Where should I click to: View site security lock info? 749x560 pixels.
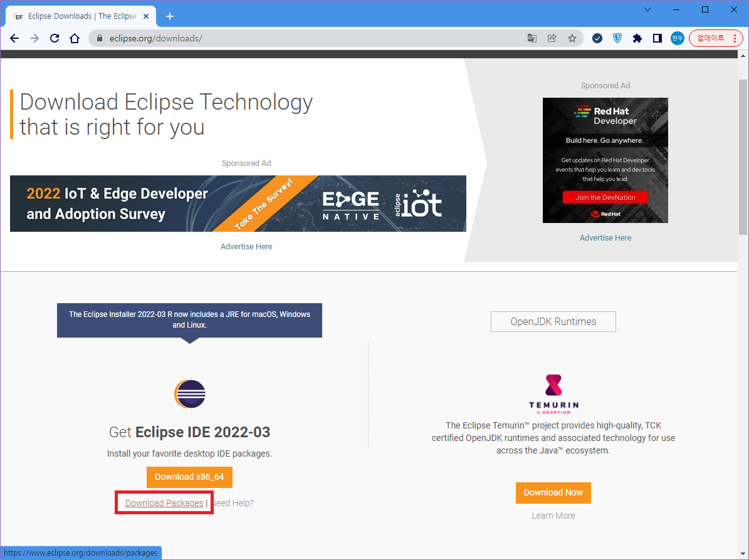100,38
